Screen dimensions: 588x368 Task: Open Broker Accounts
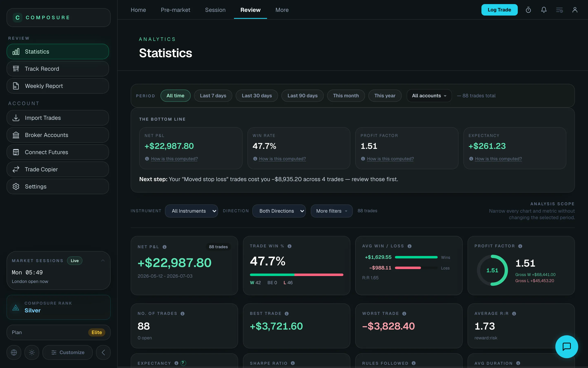click(58, 135)
